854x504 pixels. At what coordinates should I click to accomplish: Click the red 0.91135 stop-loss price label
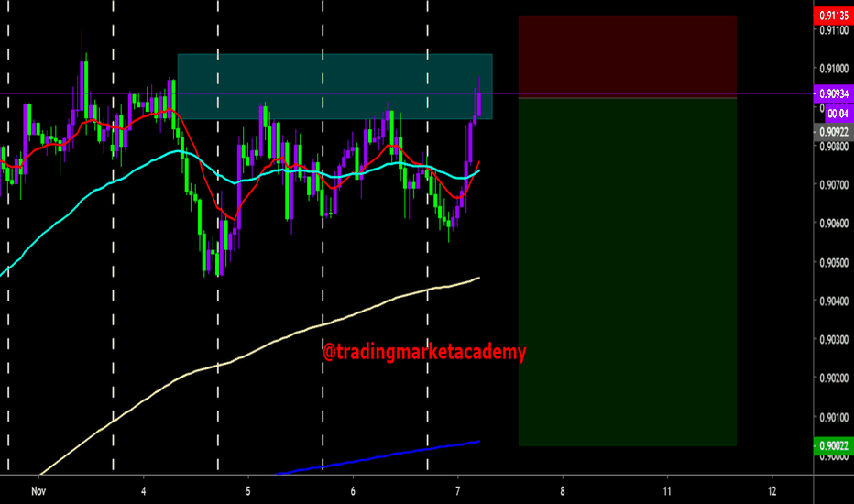833,16
